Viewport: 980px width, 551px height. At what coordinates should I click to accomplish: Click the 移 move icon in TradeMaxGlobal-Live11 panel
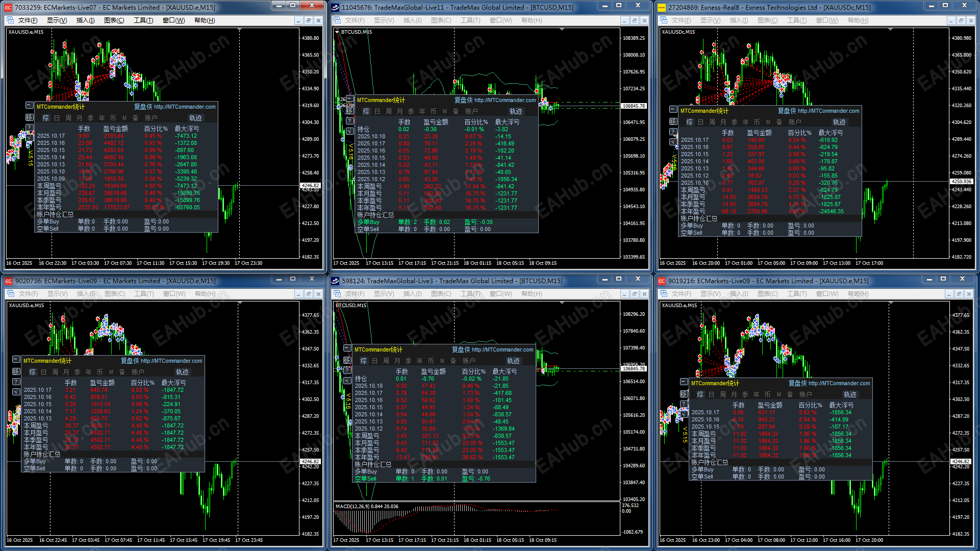tap(350, 111)
